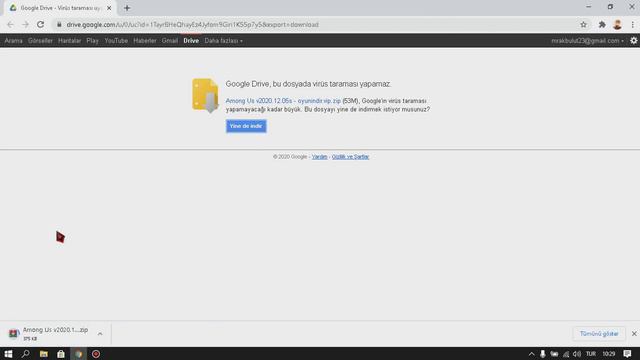The image size is (640, 360).
Task: Open the Among Us zip file link
Action: [283, 101]
